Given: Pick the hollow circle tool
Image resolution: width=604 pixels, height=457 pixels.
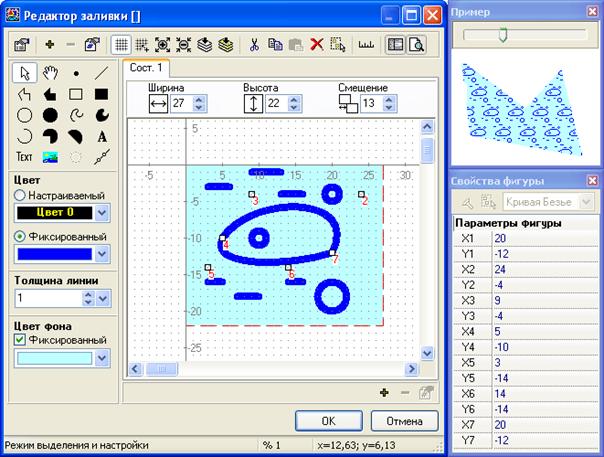Looking at the screenshot, I should (x=24, y=116).
